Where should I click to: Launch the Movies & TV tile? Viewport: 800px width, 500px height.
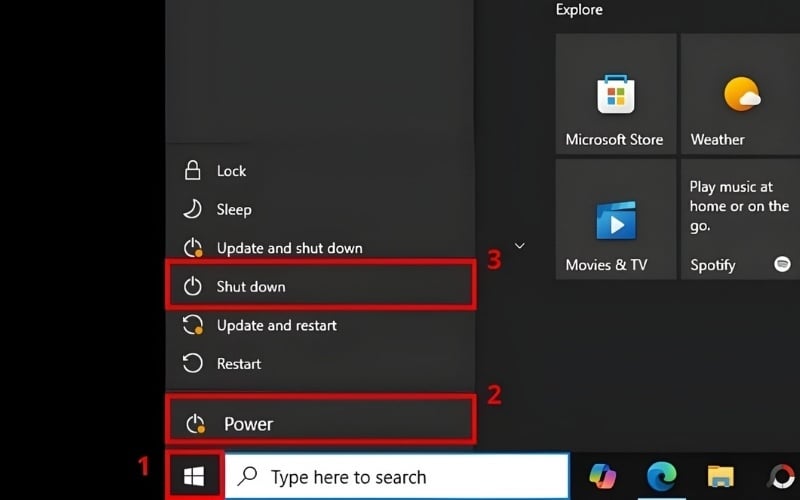pos(615,219)
